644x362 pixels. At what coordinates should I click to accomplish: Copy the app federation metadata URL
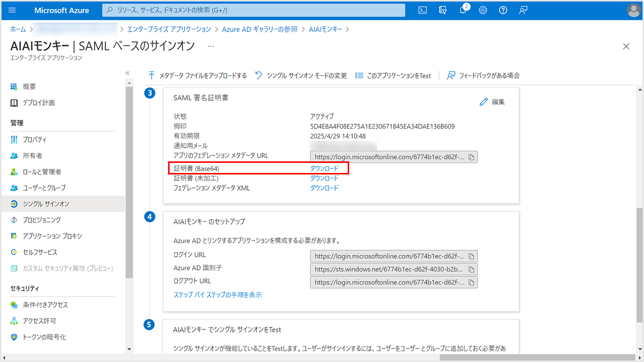click(471, 157)
